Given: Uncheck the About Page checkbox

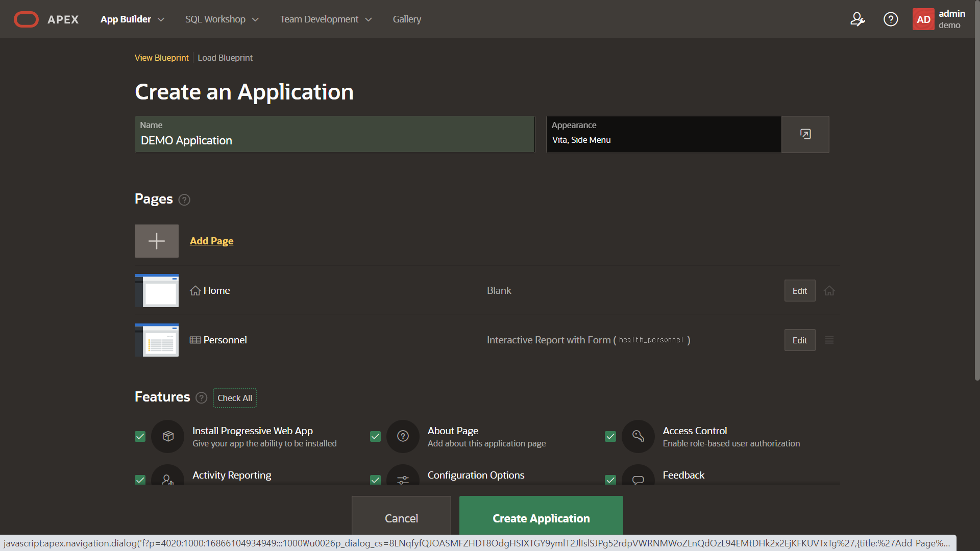Looking at the screenshot, I should coord(375,436).
